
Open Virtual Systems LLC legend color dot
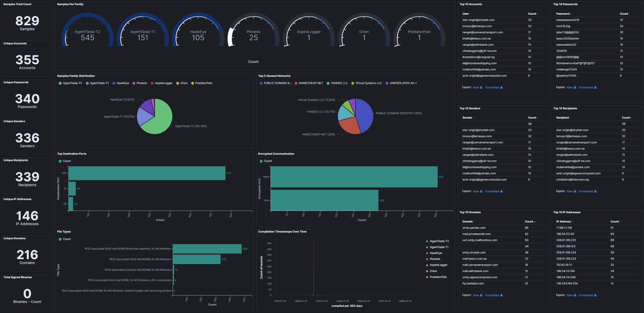coord(353,83)
